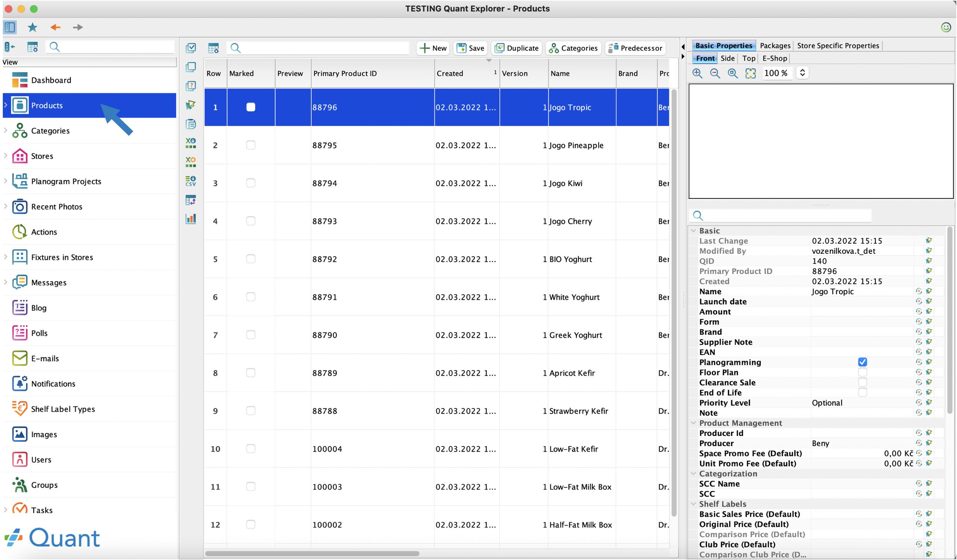Click the New button
The height and width of the screenshot is (560, 957).
(433, 48)
